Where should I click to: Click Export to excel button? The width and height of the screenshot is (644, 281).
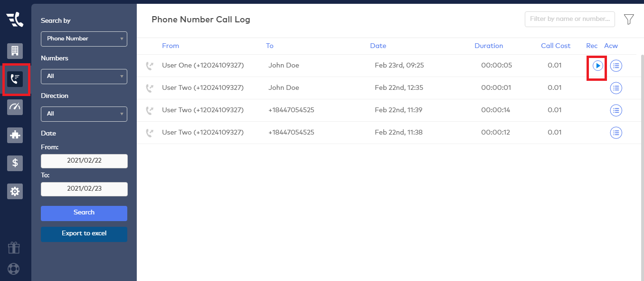coord(84,234)
